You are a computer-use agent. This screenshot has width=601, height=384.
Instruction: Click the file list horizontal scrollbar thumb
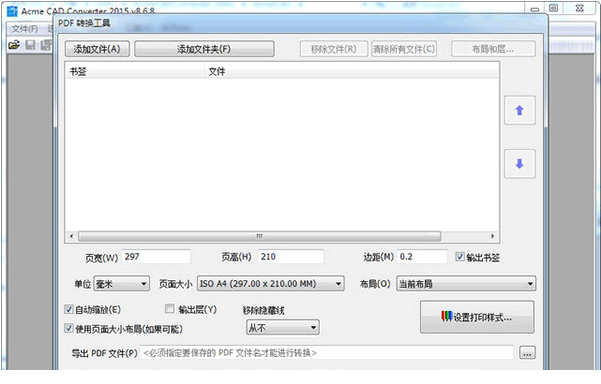(259, 236)
